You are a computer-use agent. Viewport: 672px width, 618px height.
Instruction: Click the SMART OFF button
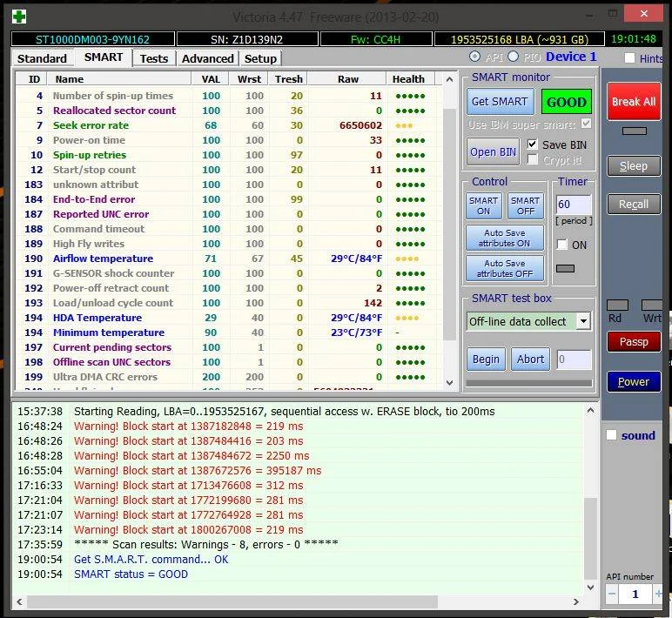(526, 205)
